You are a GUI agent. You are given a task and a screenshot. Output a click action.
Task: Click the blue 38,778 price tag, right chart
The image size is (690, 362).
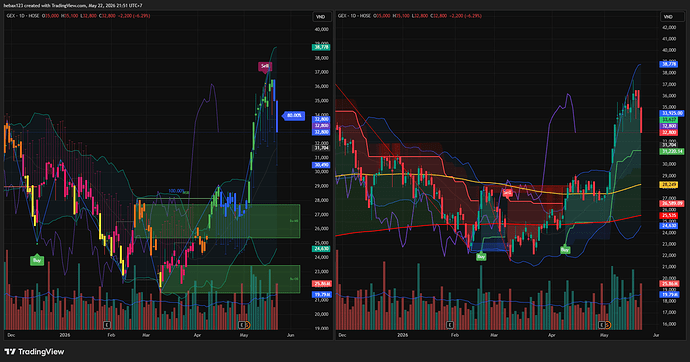pos(668,64)
